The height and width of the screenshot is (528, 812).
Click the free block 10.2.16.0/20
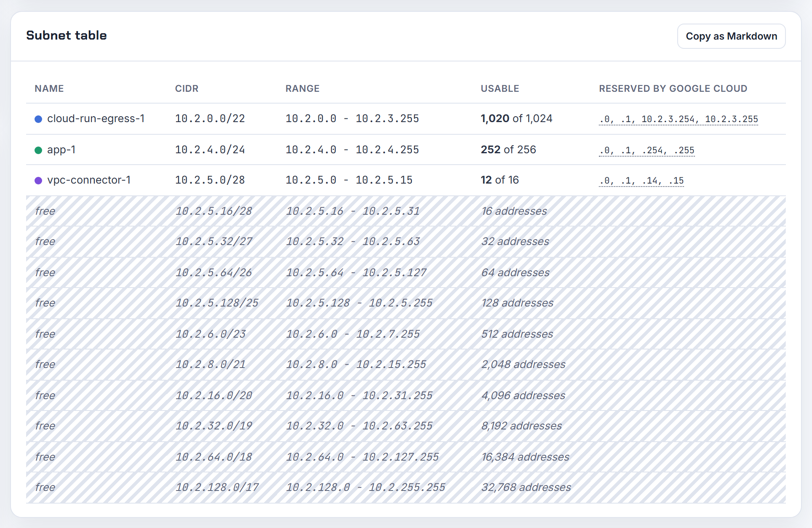click(x=406, y=395)
